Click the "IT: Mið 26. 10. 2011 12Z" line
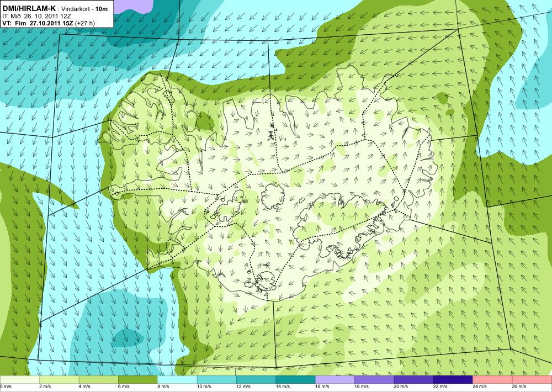The height and width of the screenshot is (392, 552). coord(36,16)
